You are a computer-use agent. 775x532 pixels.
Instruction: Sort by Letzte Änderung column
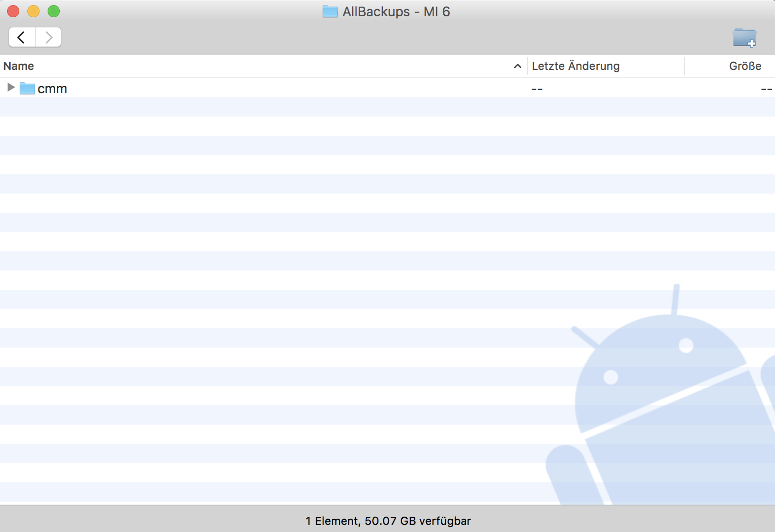click(x=575, y=66)
